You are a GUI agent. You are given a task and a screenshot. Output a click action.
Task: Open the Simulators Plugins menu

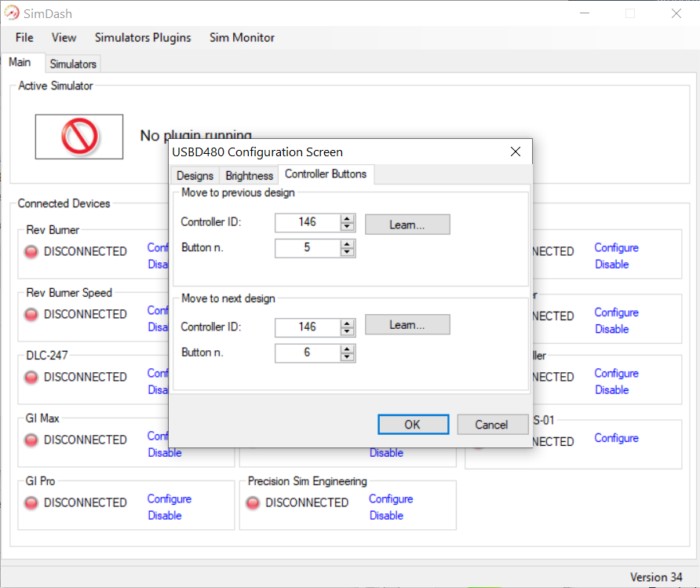click(x=143, y=38)
